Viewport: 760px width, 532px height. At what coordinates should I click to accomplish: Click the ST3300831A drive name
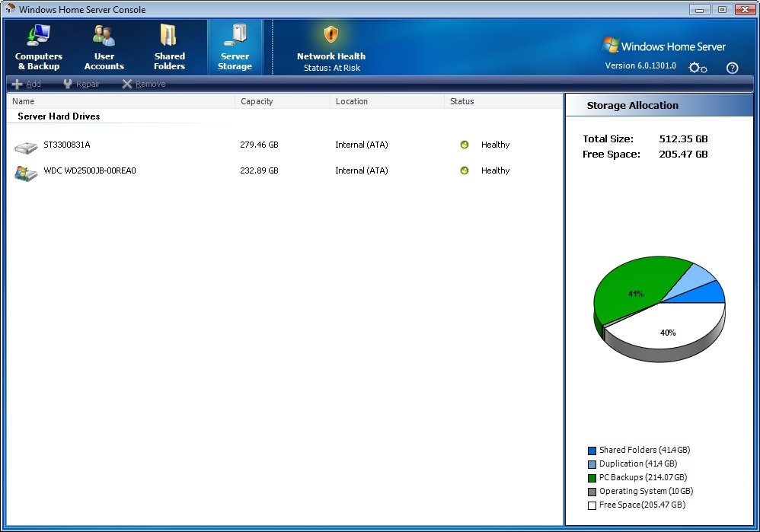(67, 145)
